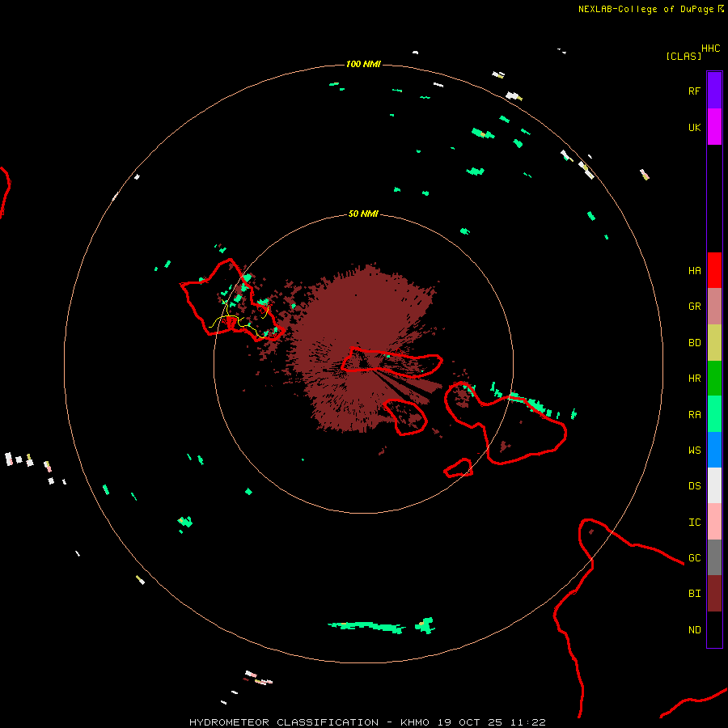Click the HYDROMETEOR CLASSIFICATION title text
The image size is (728, 728).
point(284,722)
